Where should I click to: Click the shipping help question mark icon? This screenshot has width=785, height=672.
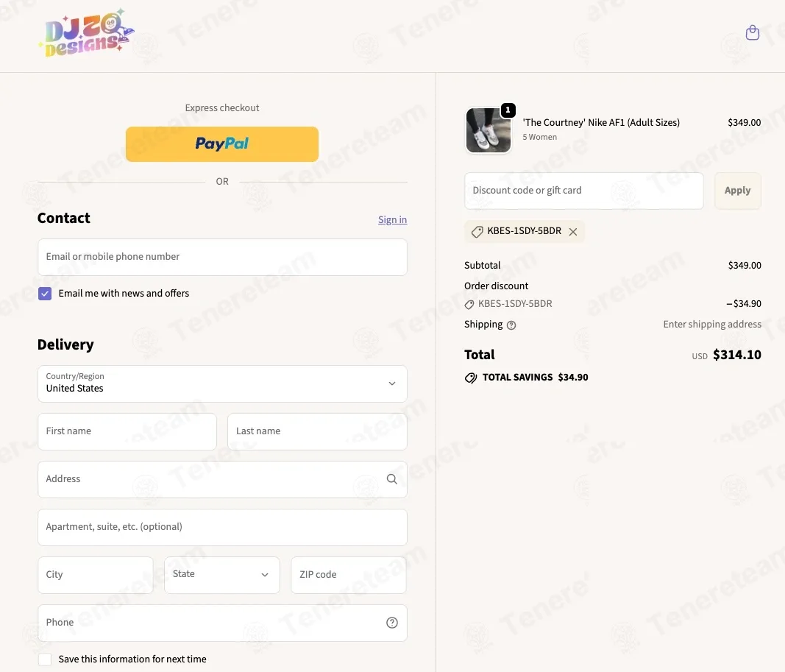(511, 325)
